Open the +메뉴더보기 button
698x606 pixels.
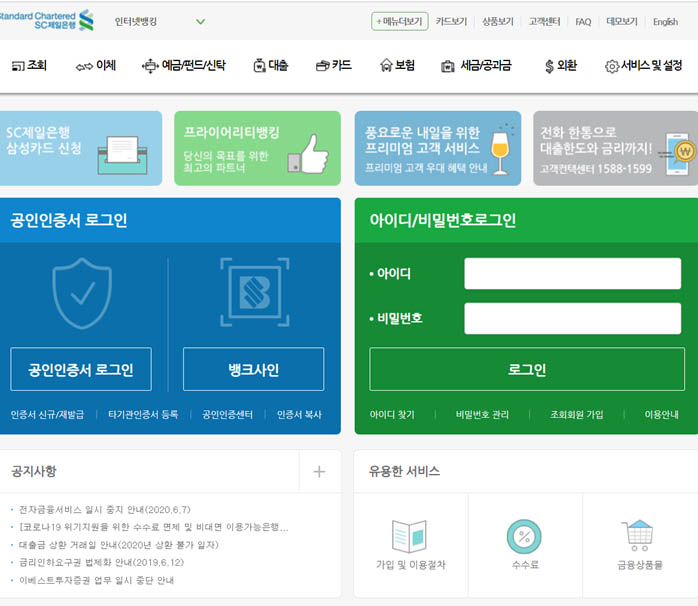tap(400, 21)
